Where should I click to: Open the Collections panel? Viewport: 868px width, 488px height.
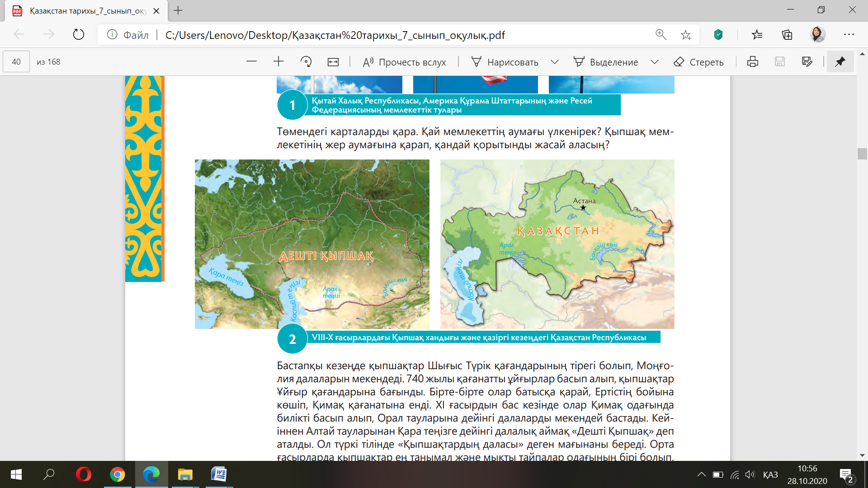(x=787, y=35)
